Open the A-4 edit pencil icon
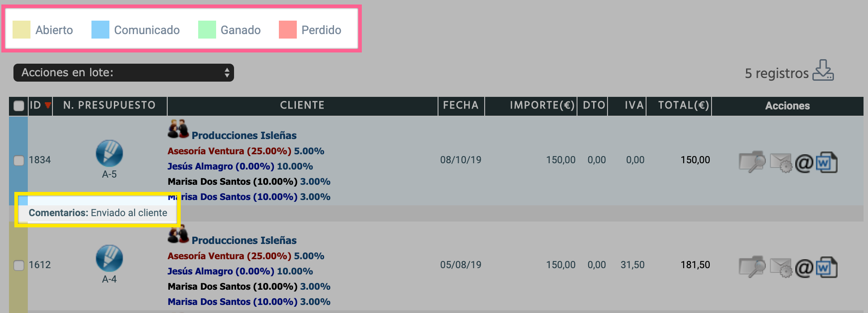 [x=109, y=258]
